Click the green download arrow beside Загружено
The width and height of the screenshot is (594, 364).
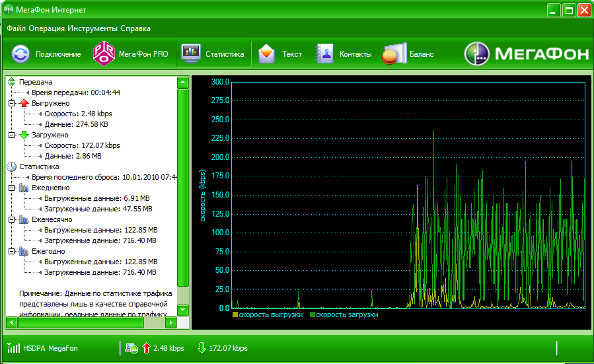click(24, 135)
